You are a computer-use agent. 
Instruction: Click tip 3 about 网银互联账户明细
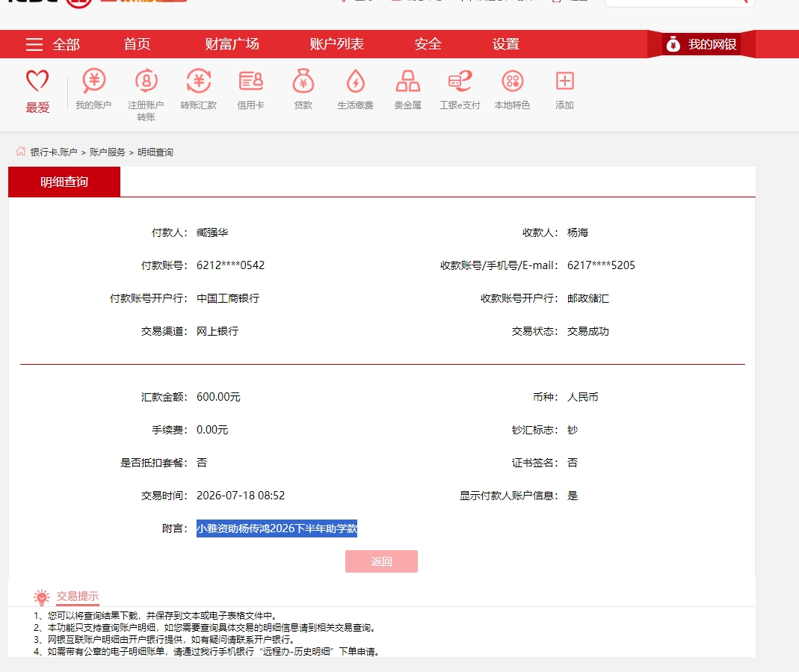point(165,639)
